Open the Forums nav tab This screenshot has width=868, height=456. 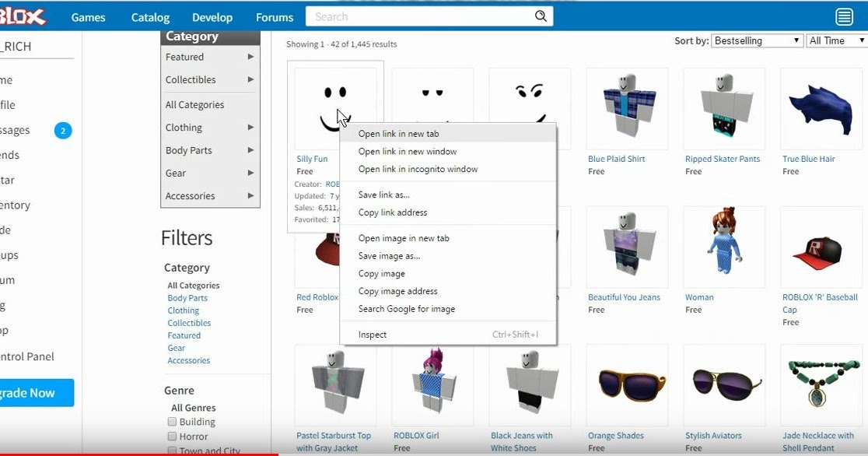pyautogui.click(x=275, y=17)
